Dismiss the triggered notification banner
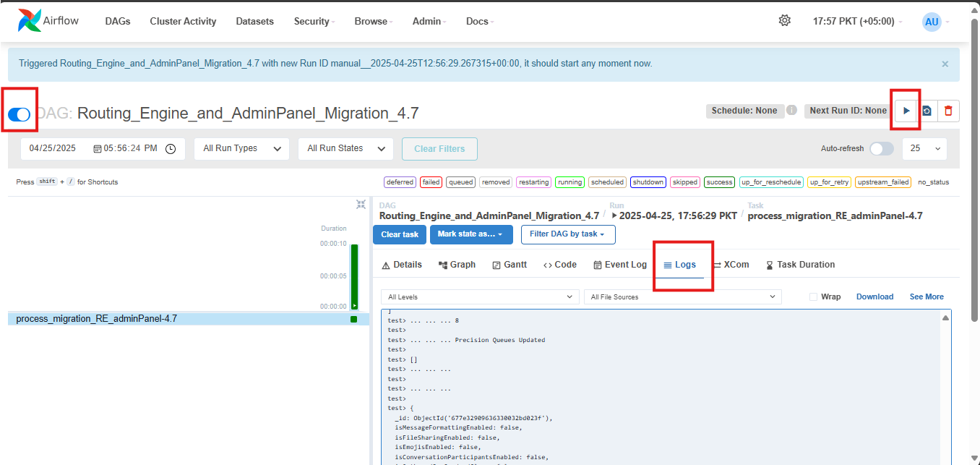 click(x=945, y=64)
